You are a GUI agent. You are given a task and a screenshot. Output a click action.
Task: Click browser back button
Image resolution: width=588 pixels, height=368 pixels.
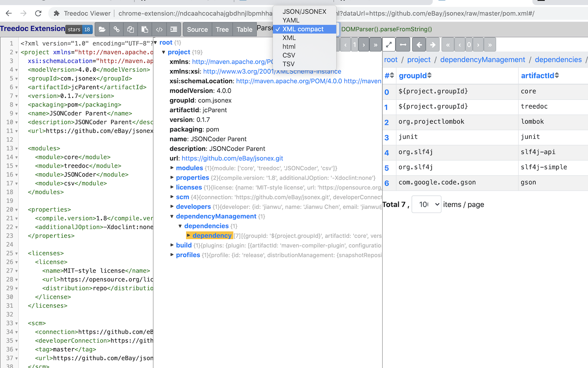(9, 13)
